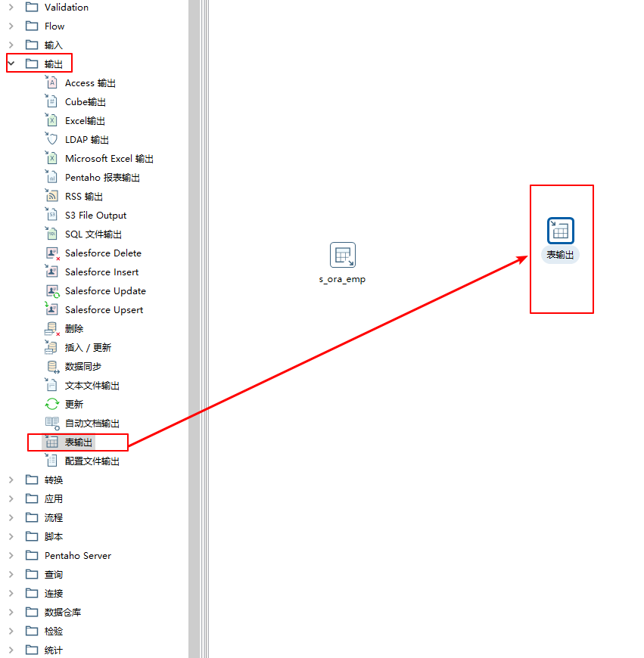Click the 表输出 icon in the tree
The image size is (644, 658).
[51, 442]
